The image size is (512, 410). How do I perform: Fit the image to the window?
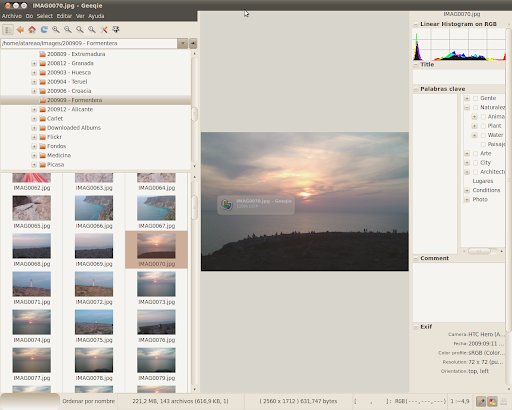pos(80,30)
